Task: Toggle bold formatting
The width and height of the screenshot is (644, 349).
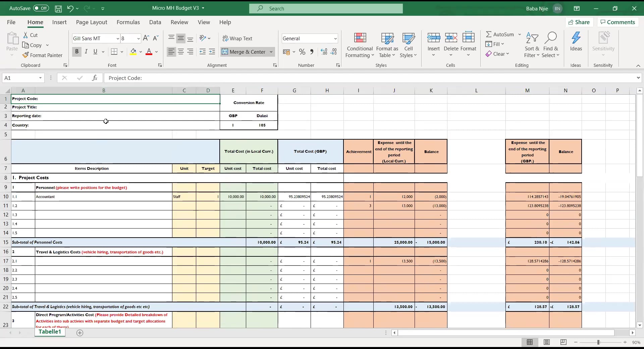Action: click(77, 51)
